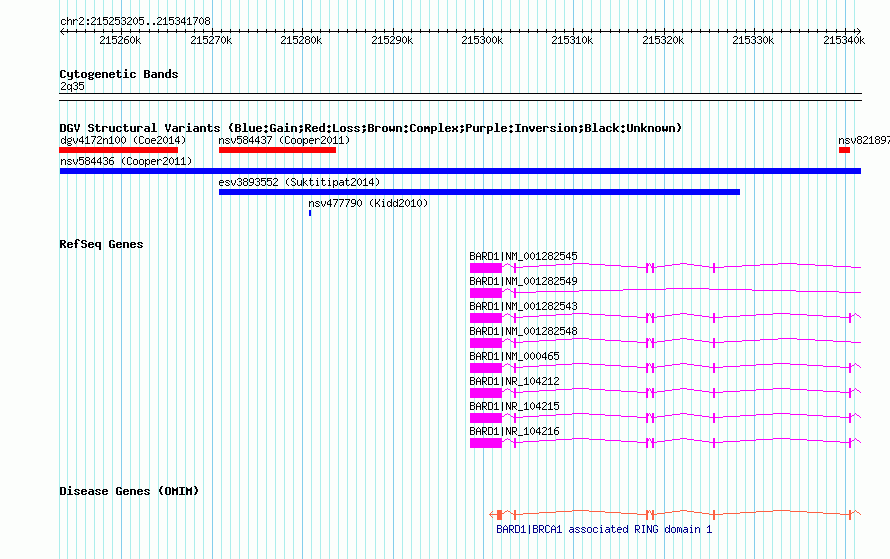This screenshot has height=559, width=890.
Task: Open the esv3893552 (Suktitipat2014) label
Action: pos(299,182)
